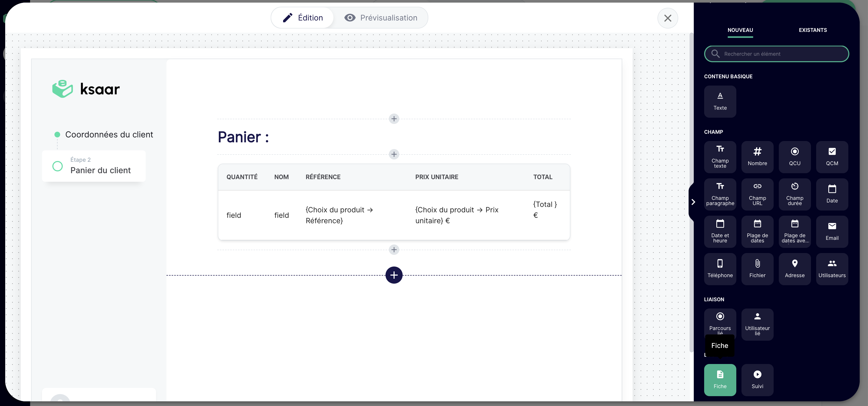Add a QCM field
The height and width of the screenshot is (406, 868).
pos(832,157)
